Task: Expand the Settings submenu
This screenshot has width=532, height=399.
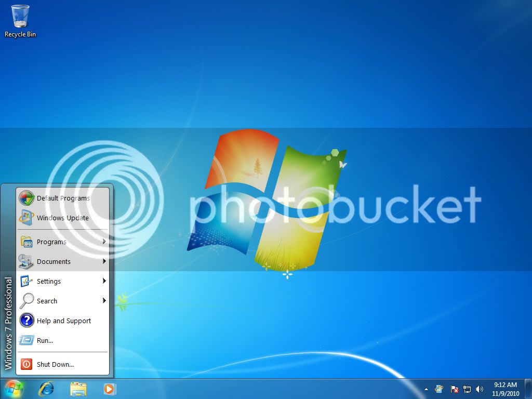Action: pos(49,281)
